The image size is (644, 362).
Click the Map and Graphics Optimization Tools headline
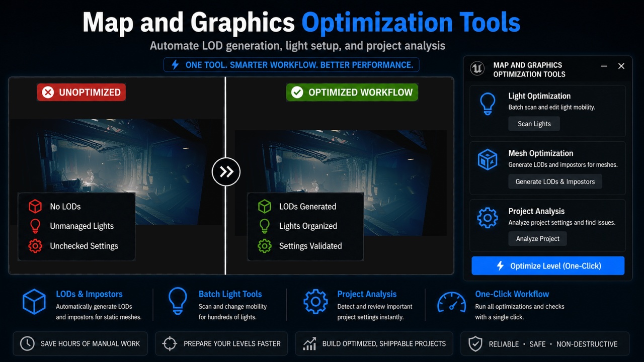coord(301,23)
